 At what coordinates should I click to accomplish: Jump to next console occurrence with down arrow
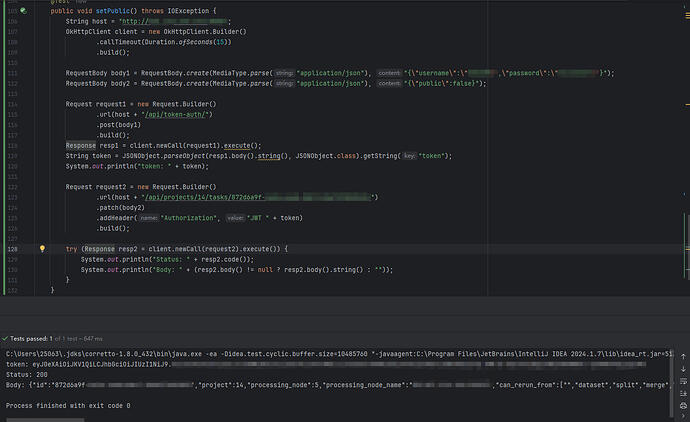[x=683, y=369]
